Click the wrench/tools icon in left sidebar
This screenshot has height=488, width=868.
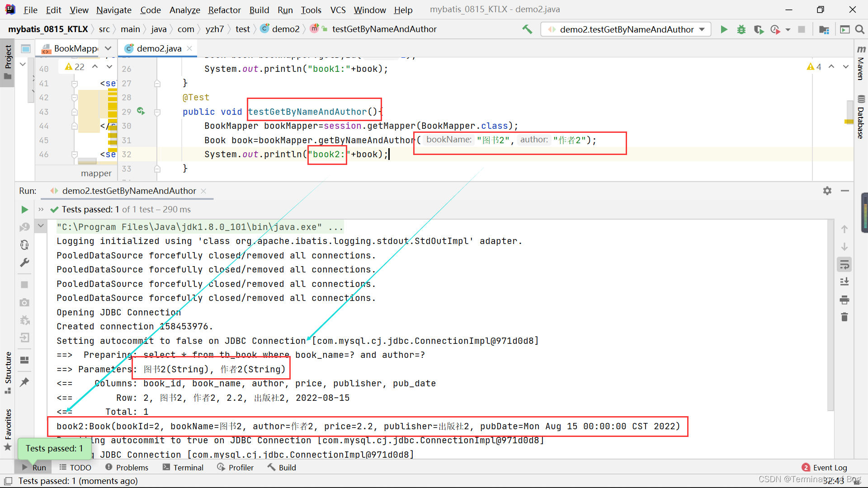point(24,263)
